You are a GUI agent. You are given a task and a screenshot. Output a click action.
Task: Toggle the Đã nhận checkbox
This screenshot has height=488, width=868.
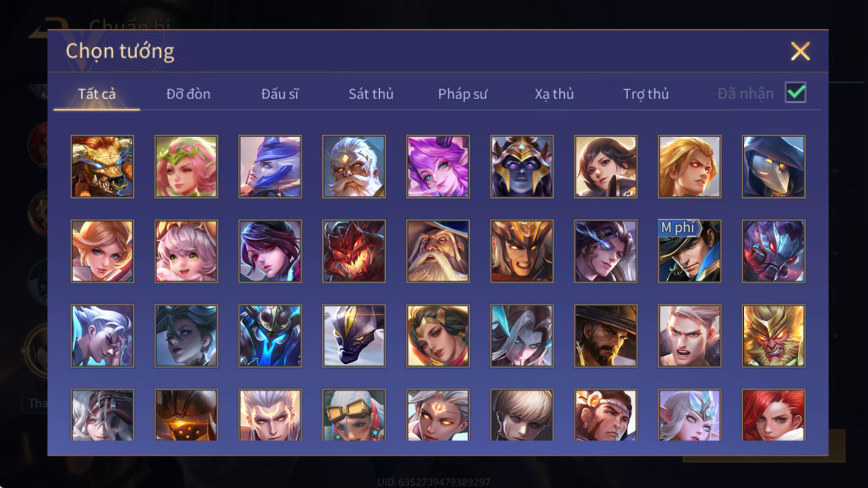click(795, 93)
